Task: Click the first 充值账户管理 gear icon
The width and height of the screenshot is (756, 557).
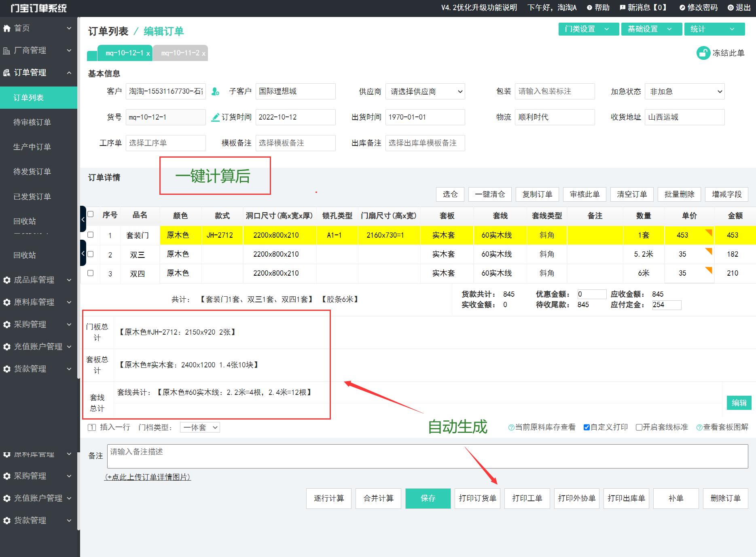Action: click(x=6, y=347)
